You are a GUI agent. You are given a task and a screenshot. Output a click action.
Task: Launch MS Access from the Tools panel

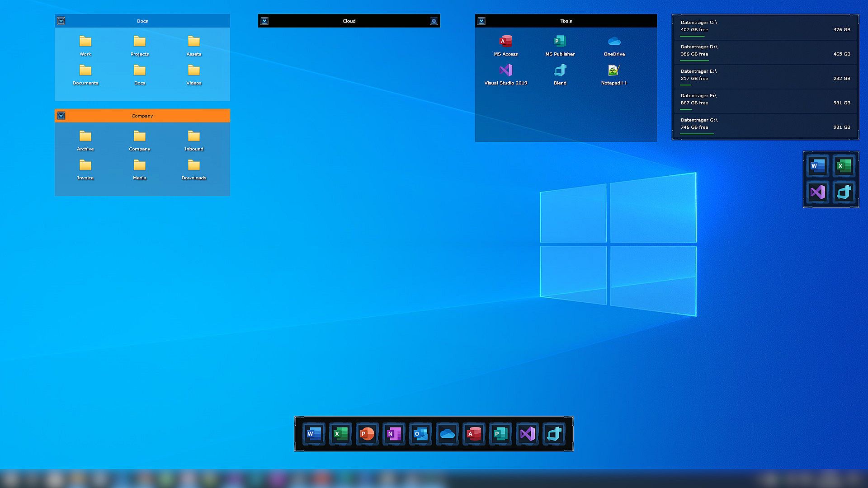[x=505, y=42]
